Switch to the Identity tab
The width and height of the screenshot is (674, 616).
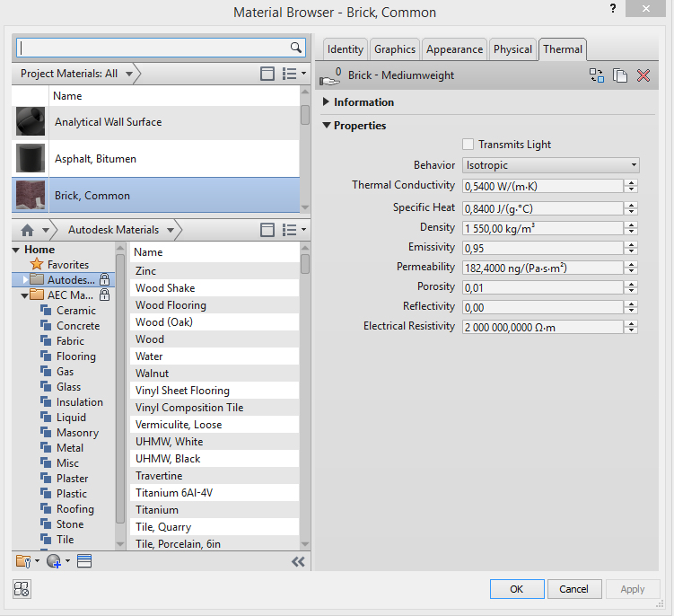[x=346, y=49]
